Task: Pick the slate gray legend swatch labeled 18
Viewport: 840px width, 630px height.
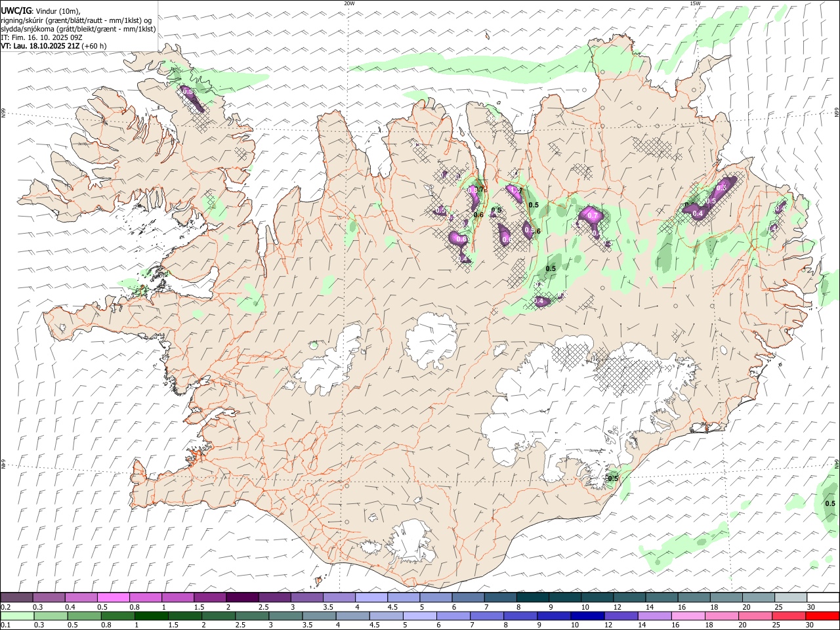Action: coord(726,598)
